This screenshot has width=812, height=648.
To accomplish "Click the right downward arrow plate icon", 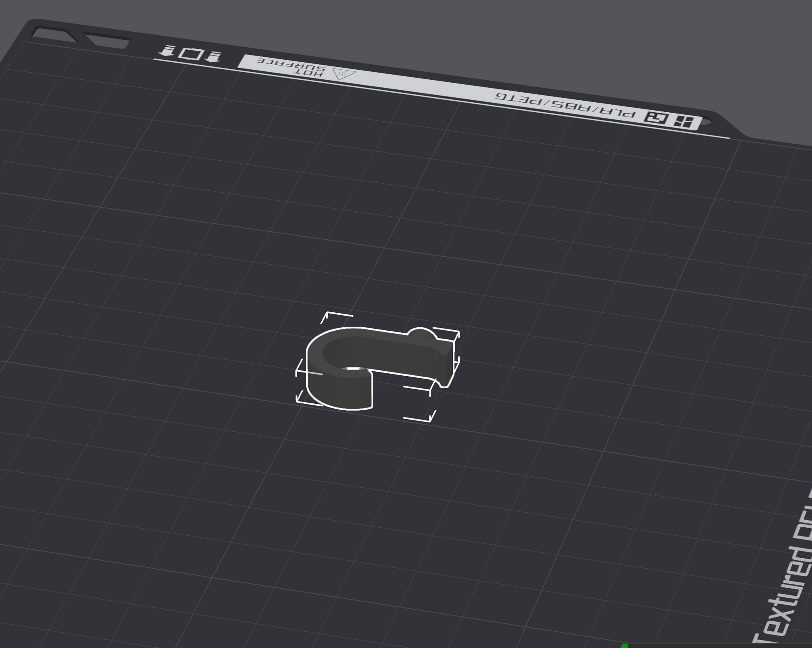I will [x=214, y=57].
